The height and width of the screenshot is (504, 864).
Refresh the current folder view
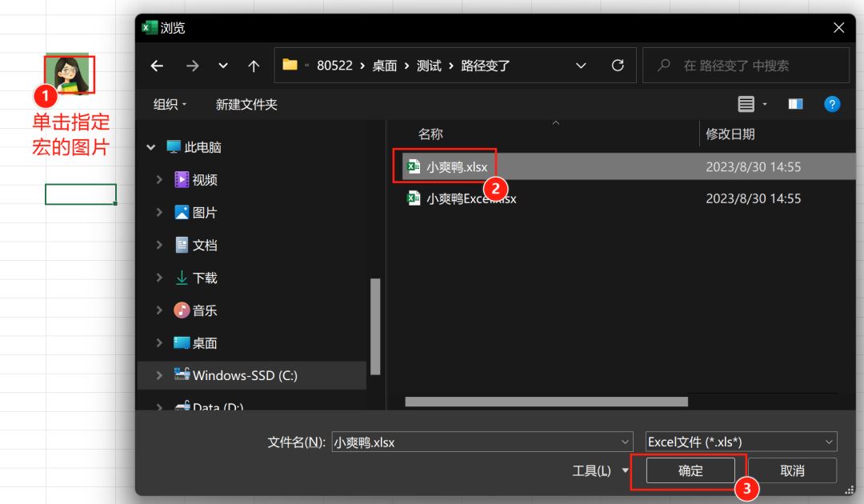[618, 66]
